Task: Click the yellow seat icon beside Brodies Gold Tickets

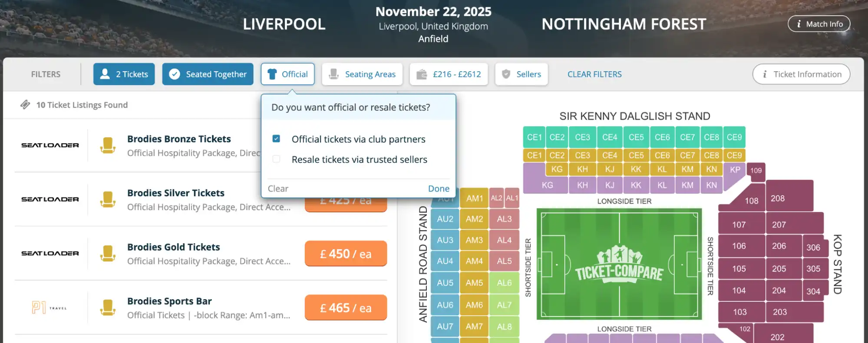Action: (x=108, y=253)
